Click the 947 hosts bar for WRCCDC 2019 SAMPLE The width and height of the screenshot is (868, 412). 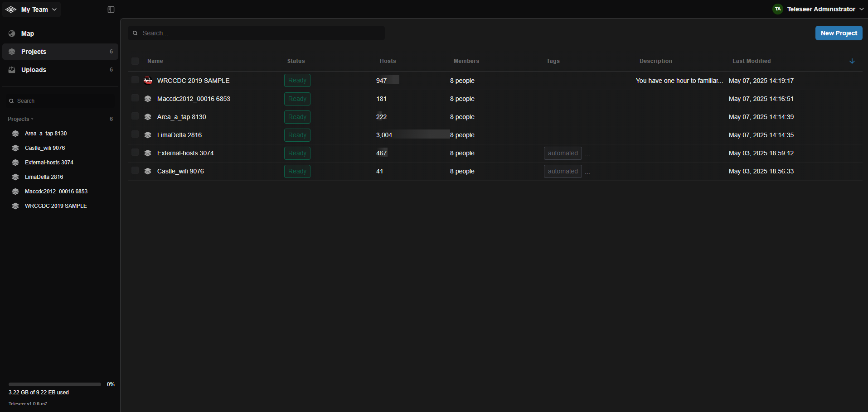(388, 80)
